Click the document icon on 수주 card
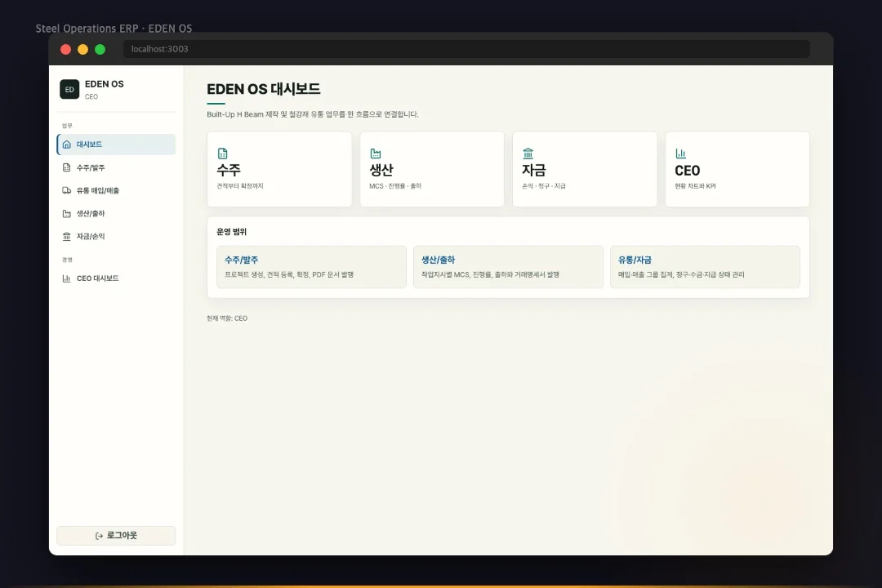882x588 pixels. click(222, 154)
